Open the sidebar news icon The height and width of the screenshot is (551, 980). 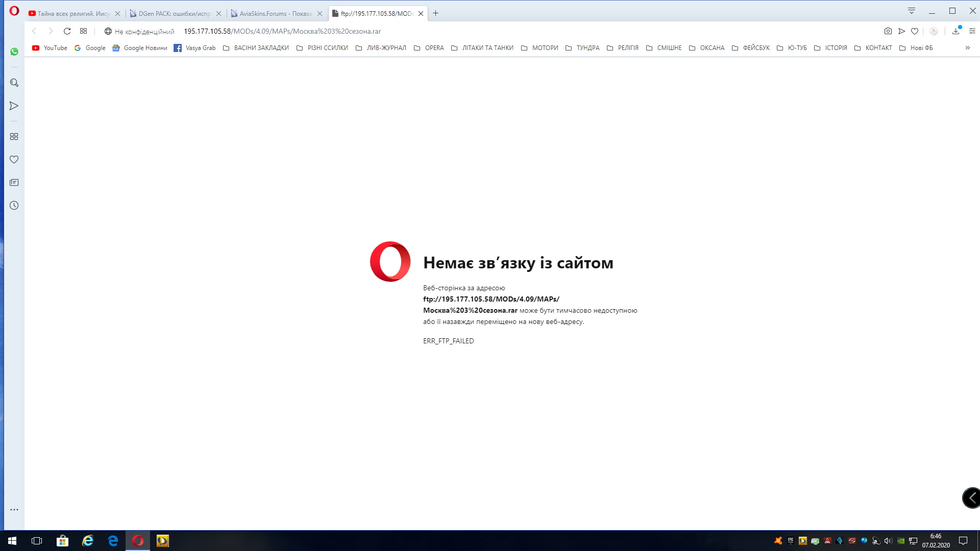14,183
